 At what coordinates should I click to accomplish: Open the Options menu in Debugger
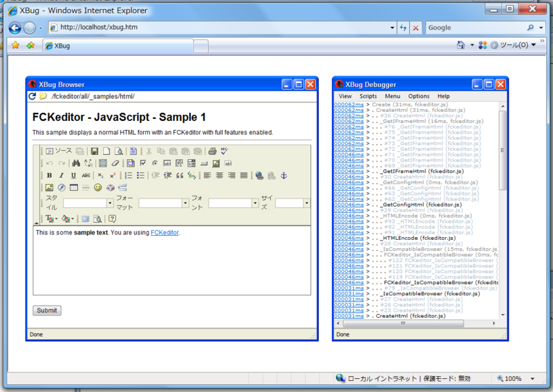[419, 96]
